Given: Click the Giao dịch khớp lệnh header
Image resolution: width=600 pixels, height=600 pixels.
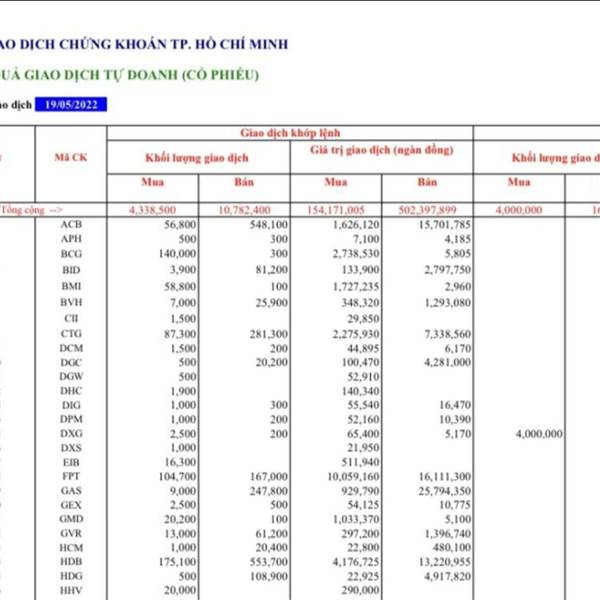Looking at the screenshot, I should [x=290, y=133].
